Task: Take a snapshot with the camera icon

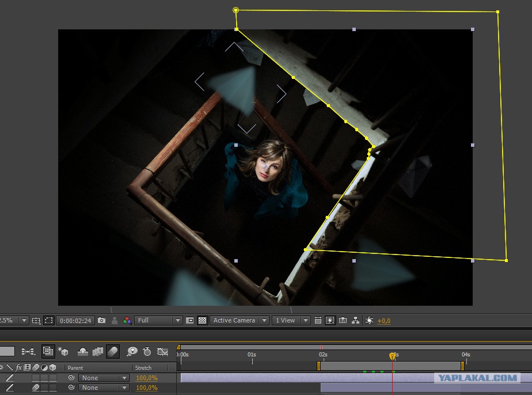Action: pos(101,320)
